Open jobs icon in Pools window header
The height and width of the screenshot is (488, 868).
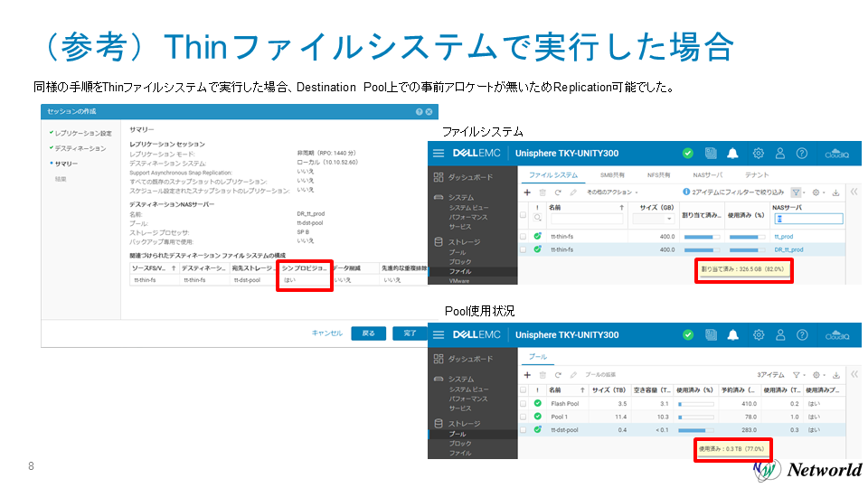(711, 334)
